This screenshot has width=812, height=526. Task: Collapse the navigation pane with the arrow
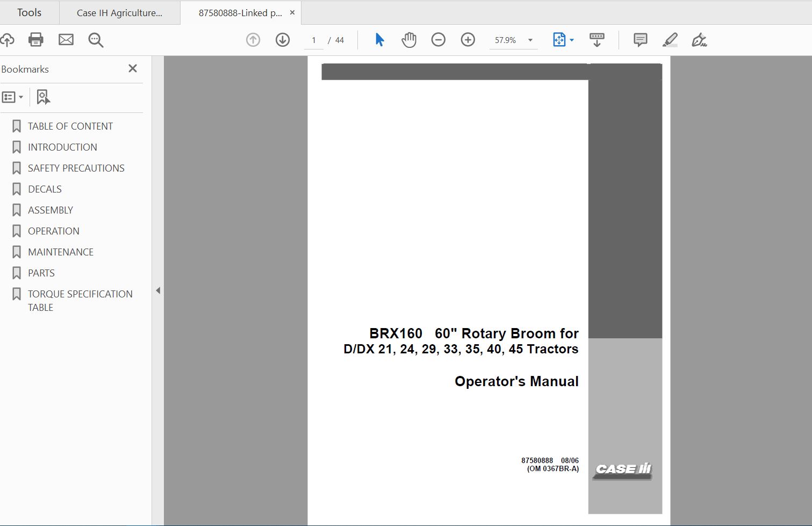[x=158, y=290]
